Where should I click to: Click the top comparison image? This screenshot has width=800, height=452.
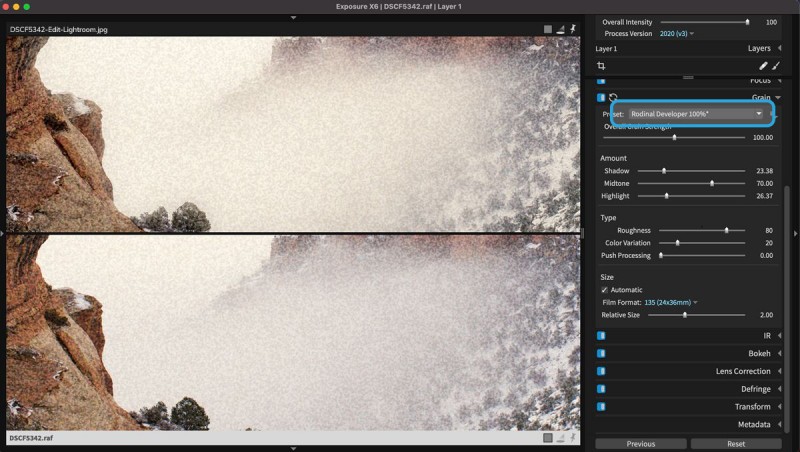click(x=293, y=134)
